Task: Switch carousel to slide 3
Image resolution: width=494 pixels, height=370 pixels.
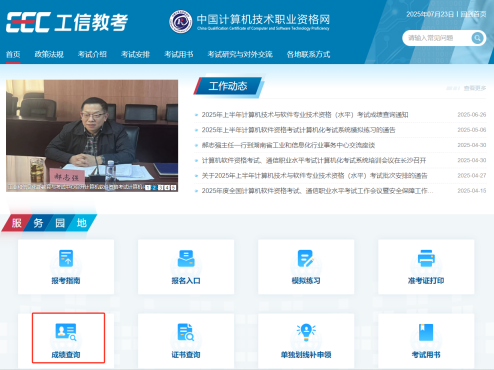Action: pos(161,188)
